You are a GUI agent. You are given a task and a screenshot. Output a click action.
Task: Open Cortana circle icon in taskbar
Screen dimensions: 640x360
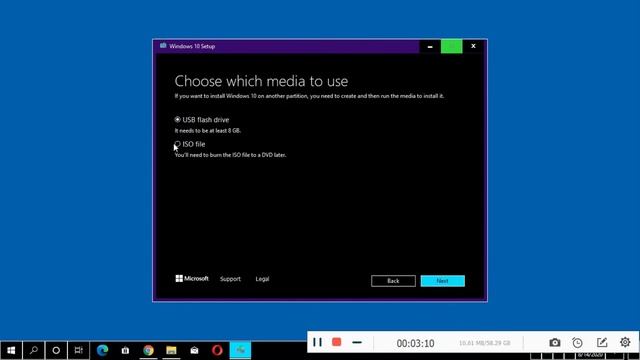coord(56,350)
